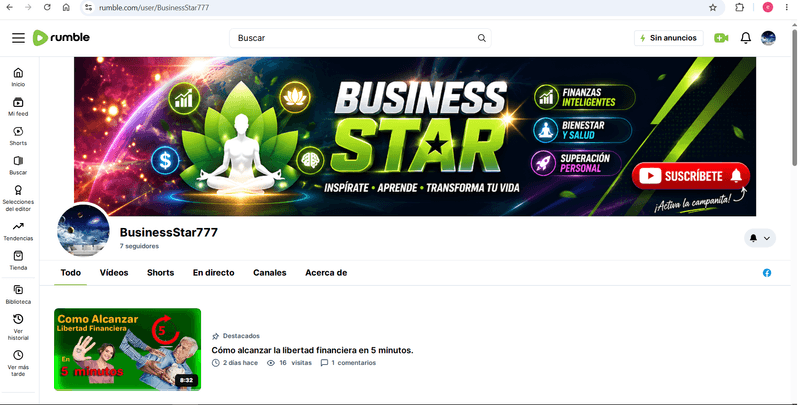Switch to the Canales tab
This screenshot has height=405, width=800.
pyautogui.click(x=269, y=273)
